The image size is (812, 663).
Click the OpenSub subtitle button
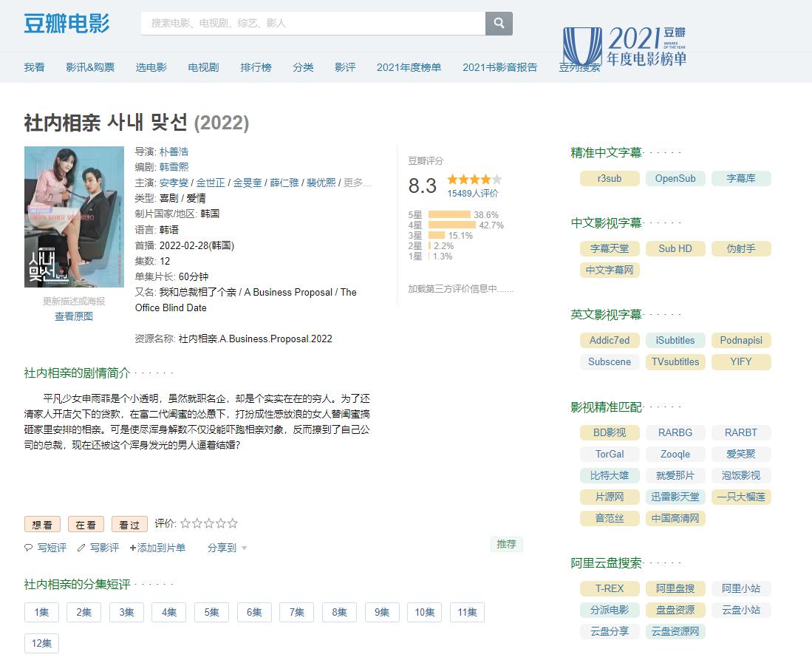(x=675, y=178)
